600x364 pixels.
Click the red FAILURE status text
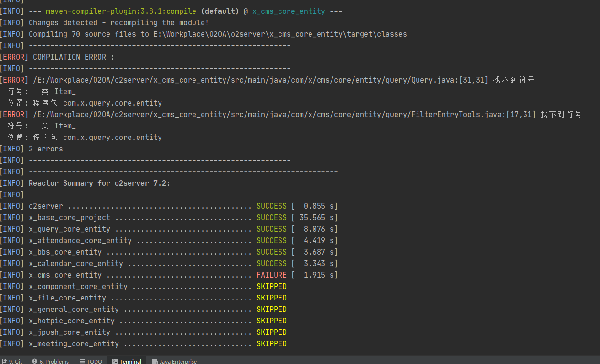coord(271,275)
